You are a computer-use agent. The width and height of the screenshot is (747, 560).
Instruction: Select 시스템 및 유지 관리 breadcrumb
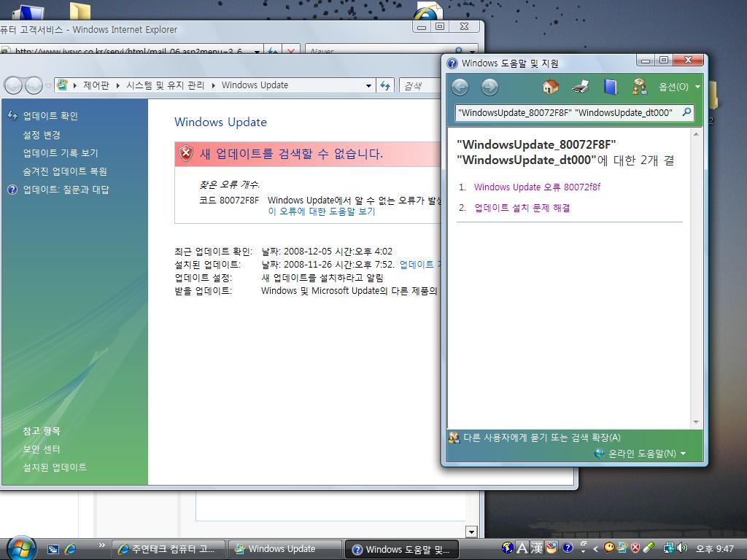[165, 85]
